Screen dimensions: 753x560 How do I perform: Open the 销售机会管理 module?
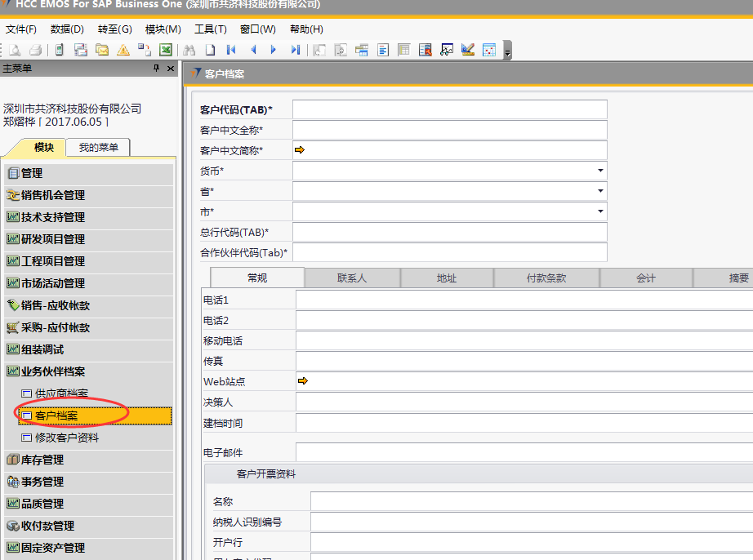(x=53, y=195)
